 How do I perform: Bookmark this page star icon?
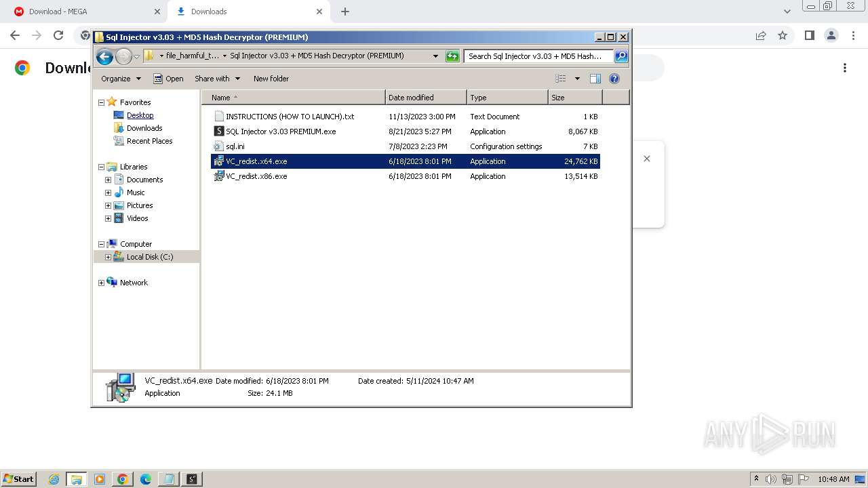pyautogui.click(x=783, y=35)
